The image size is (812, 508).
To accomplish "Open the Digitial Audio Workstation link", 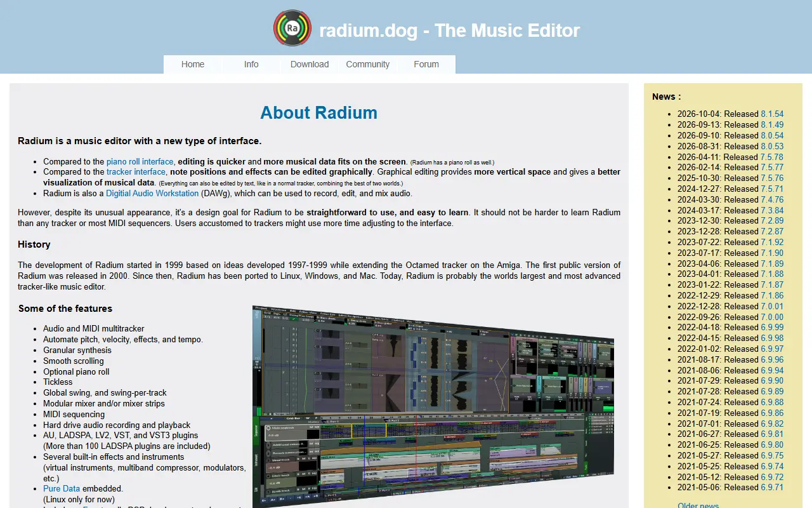I will click(152, 194).
